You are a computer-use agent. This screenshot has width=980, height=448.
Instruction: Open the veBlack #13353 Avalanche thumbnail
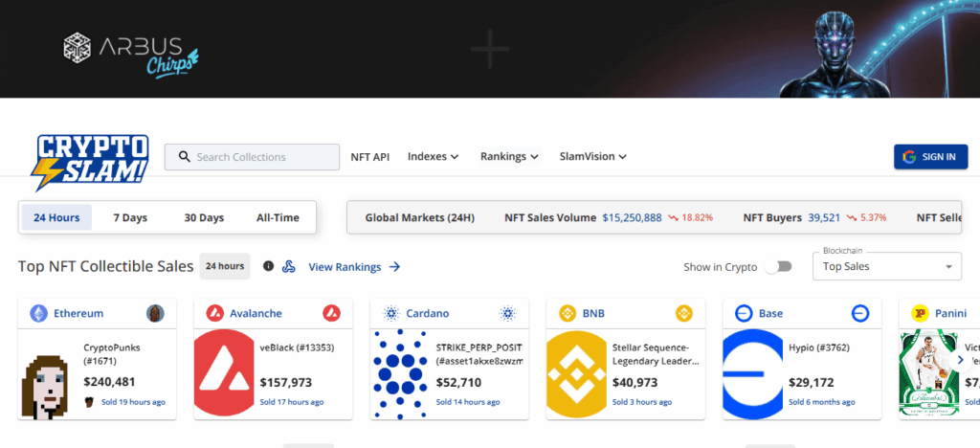(x=224, y=374)
